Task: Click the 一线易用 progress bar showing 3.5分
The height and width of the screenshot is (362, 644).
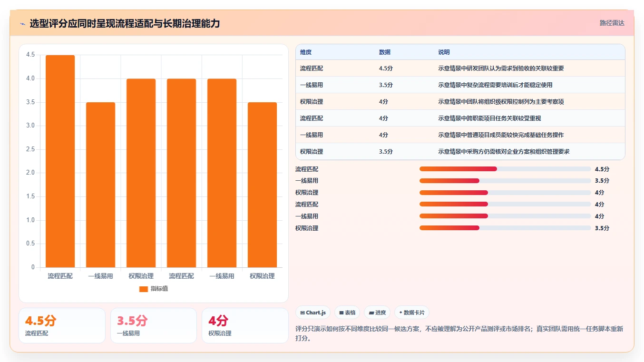Action: 505,181
